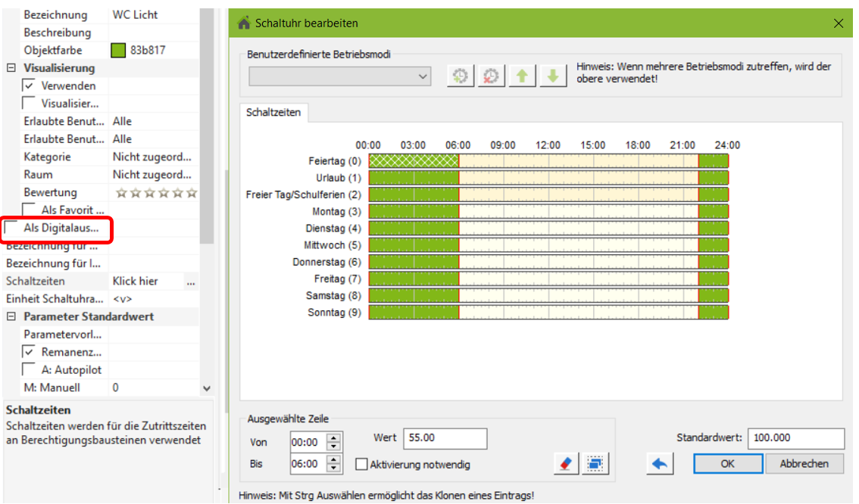The width and height of the screenshot is (859, 504).
Task: Click the Abbrechen button
Action: tap(804, 464)
